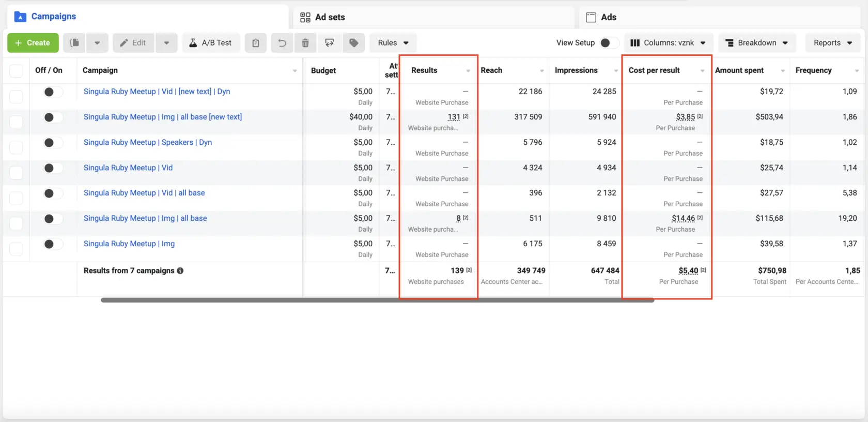Image resolution: width=868 pixels, height=422 pixels.
Task: Open the Breakdown dropdown
Action: [757, 43]
